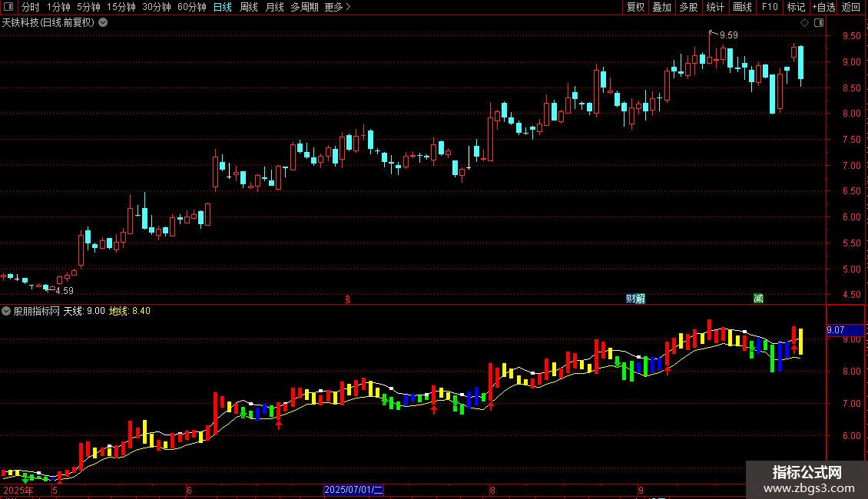
Task: Select the 1分钟 period
Action: (x=58, y=7)
